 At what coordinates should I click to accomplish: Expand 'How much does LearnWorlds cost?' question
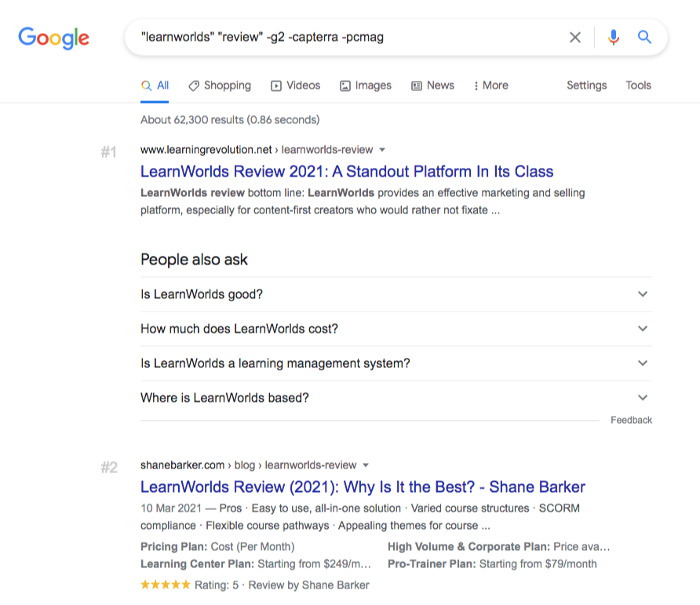click(x=396, y=329)
